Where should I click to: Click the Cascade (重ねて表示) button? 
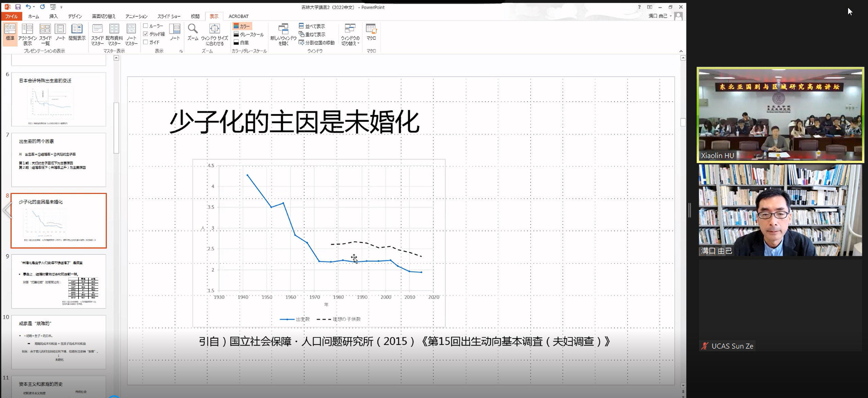312,34
